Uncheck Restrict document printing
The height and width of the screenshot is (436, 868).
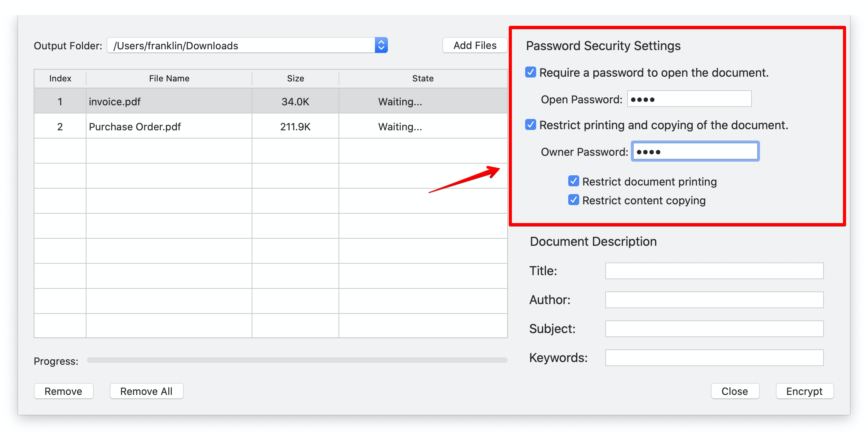pos(574,181)
